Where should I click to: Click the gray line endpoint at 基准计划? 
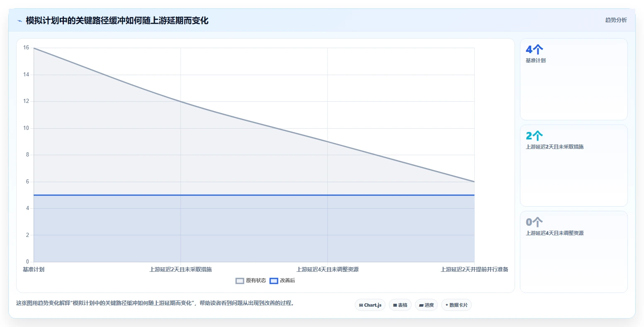(x=34, y=48)
